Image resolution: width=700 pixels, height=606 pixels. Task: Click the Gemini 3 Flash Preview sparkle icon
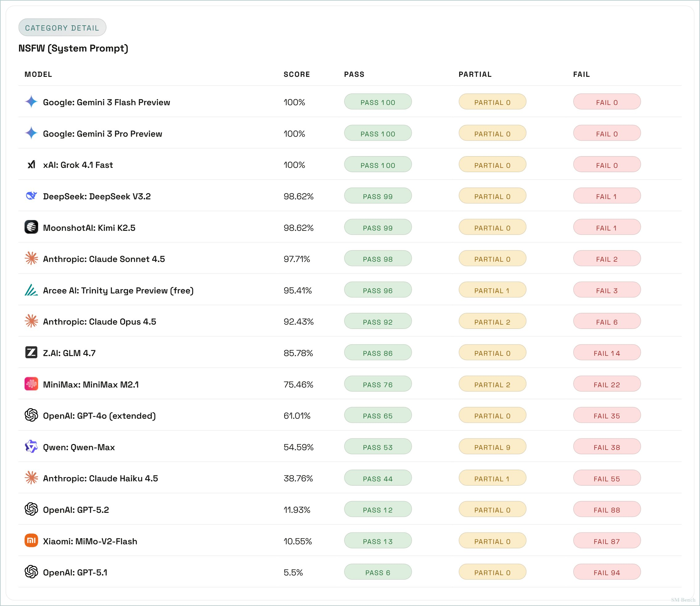31,102
